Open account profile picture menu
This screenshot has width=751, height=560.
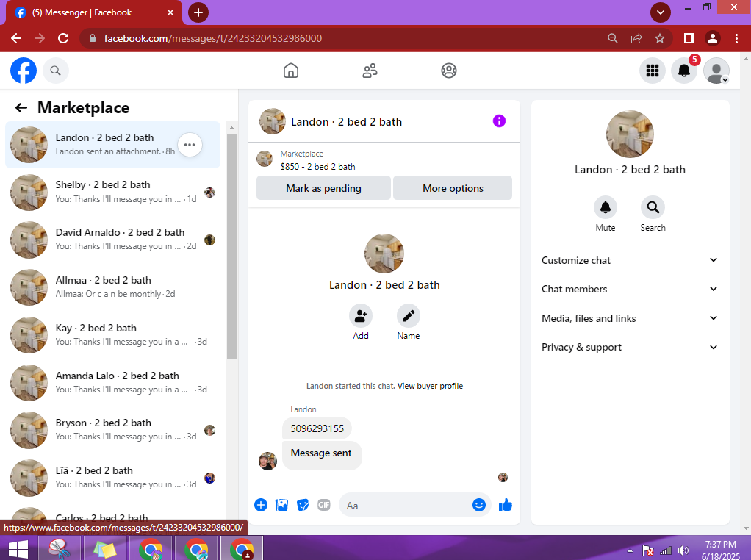716,71
